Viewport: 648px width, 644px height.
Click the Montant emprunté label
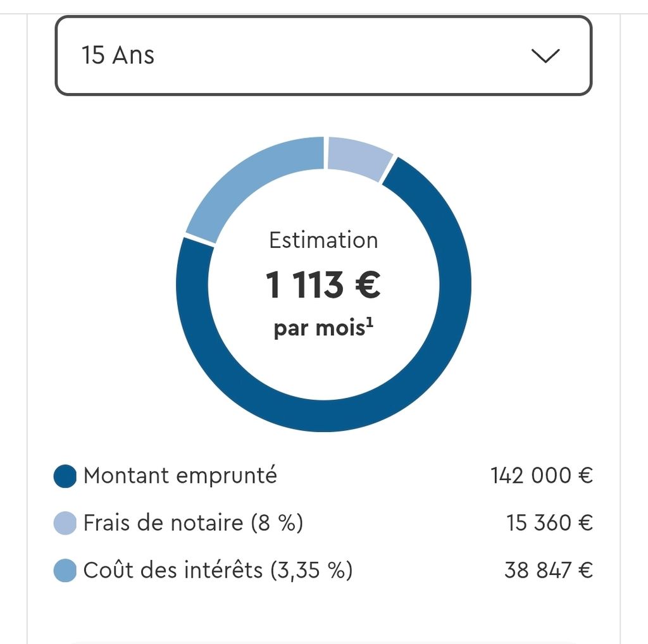point(180,476)
